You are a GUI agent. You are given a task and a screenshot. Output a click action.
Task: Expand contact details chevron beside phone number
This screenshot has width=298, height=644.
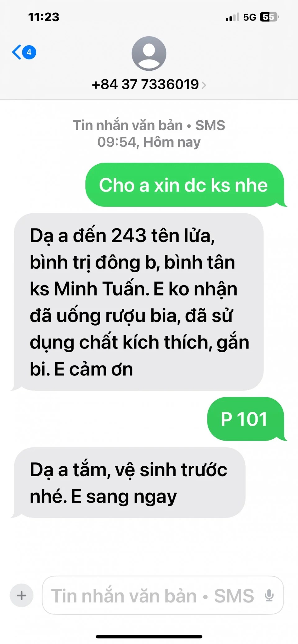pyautogui.click(x=204, y=85)
